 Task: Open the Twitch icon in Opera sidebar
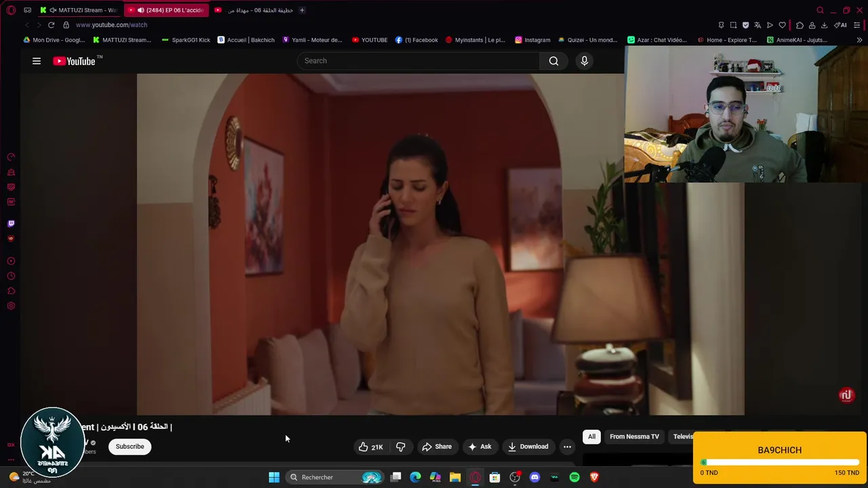coord(11,224)
